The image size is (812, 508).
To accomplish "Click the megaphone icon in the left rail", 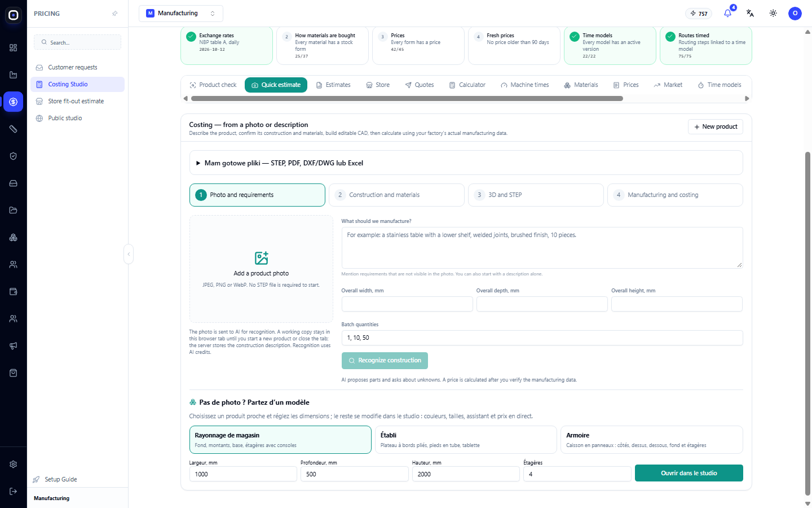I will tap(14, 346).
